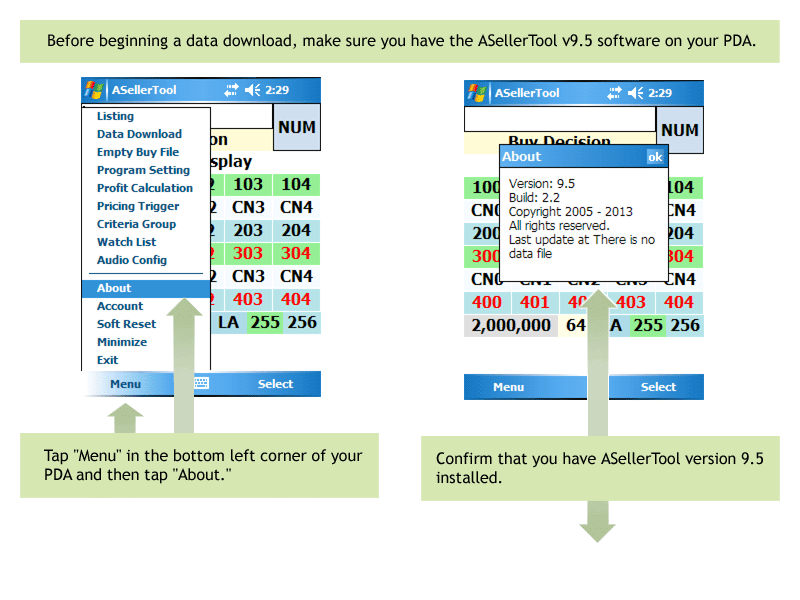Image resolution: width=800 pixels, height=600 pixels.
Task: Select Profit Calculation menu item
Action: pyautogui.click(x=145, y=188)
